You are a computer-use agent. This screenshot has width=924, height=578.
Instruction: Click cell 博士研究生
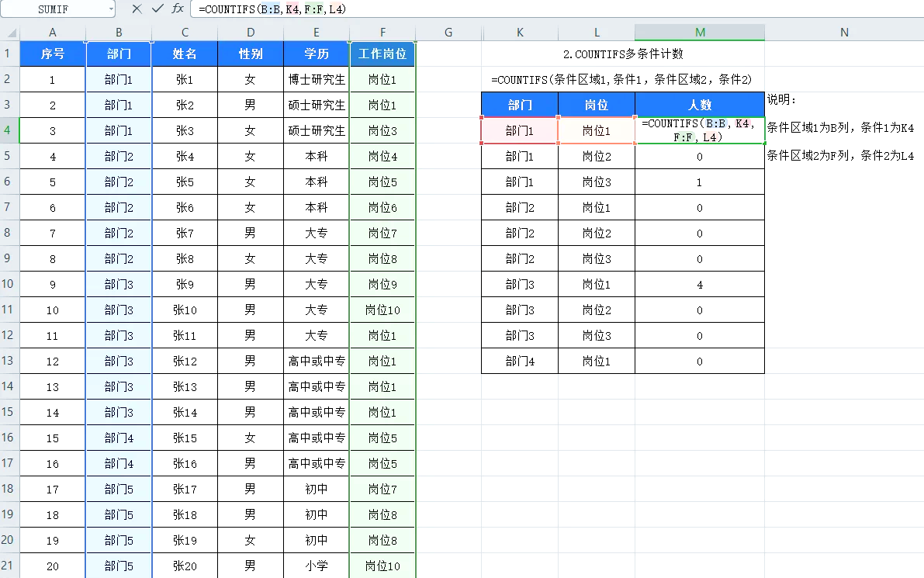click(x=317, y=80)
